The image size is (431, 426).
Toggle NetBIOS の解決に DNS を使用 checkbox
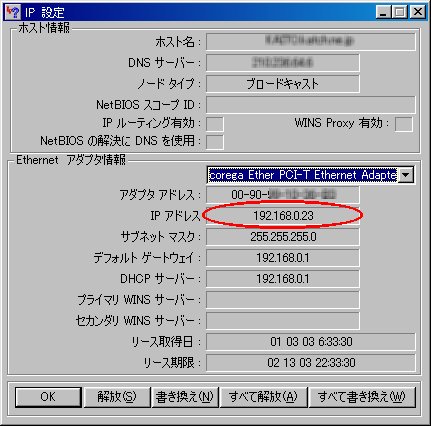point(215,142)
